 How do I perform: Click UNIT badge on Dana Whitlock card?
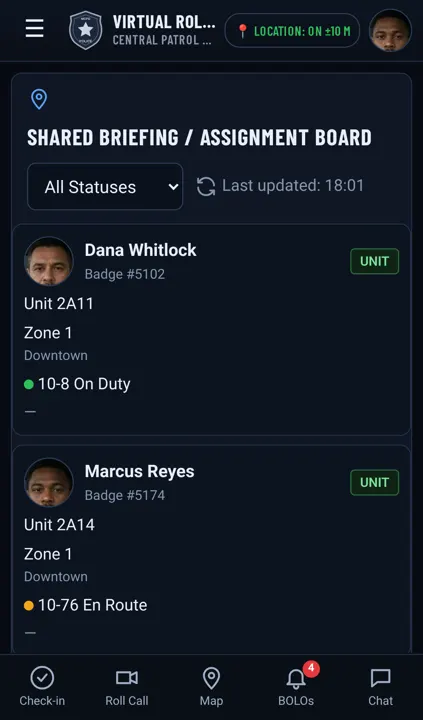[374, 261]
